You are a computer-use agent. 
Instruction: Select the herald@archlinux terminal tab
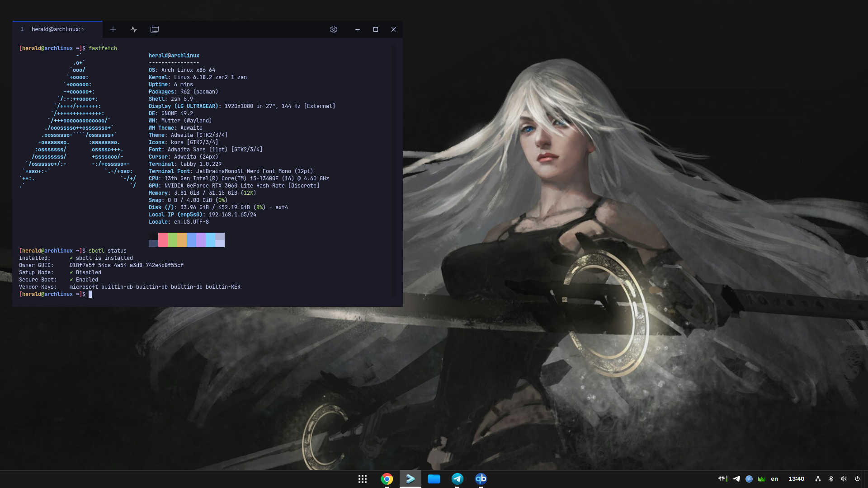[x=57, y=29]
